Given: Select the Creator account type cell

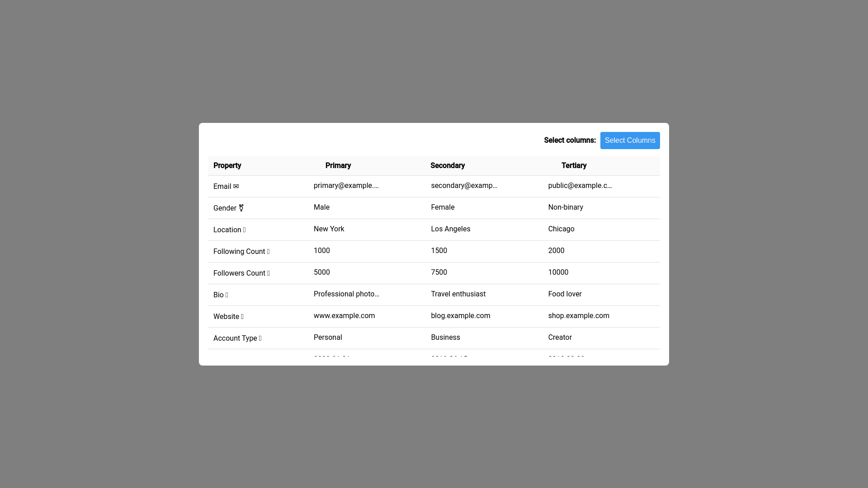Looking at the screenshot, I should tap(560, 338).
